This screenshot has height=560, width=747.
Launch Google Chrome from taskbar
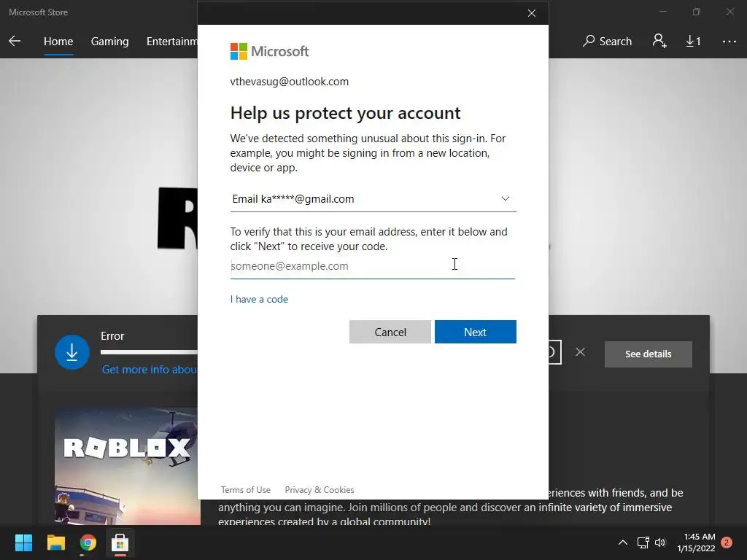pyautogui.click(x=88, y=542)
